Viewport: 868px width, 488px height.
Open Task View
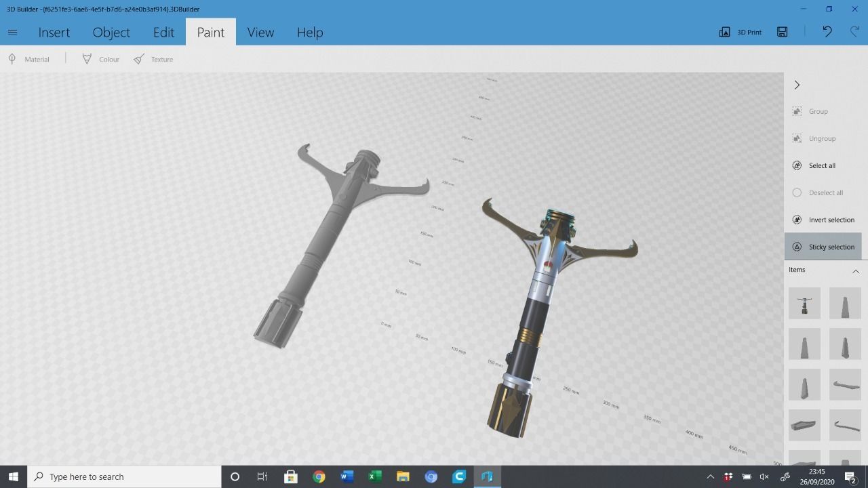click(262, 476)
